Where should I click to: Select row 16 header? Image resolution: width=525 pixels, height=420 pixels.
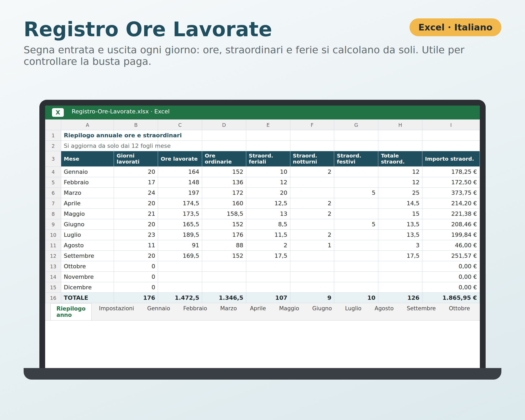53,298
